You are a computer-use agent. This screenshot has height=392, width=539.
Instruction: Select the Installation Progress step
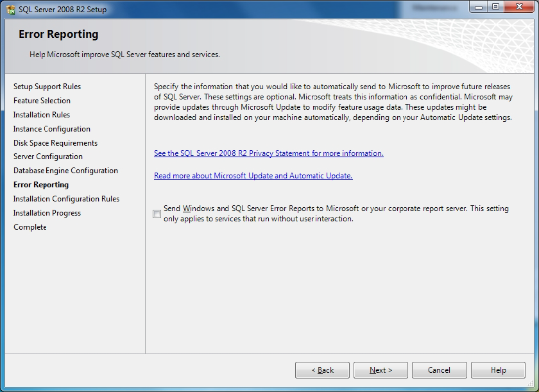click(x=47, y=213)
